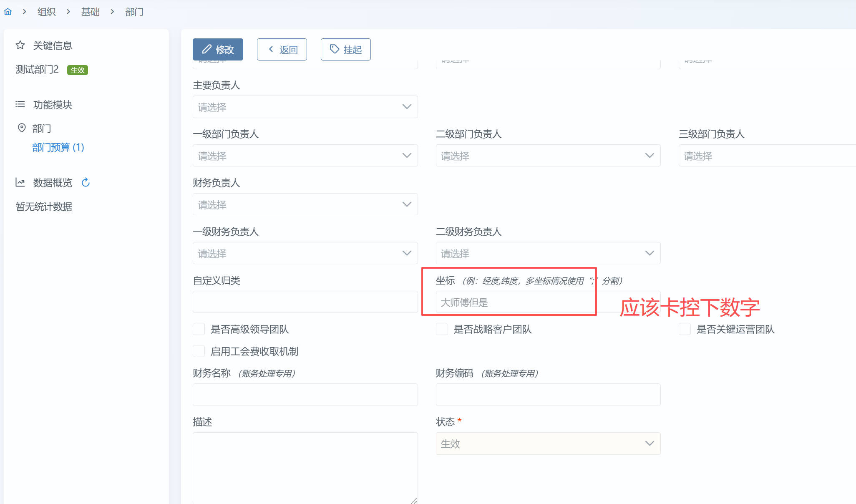Check the 是否高级领导团队 checkbox
The image size is (856, 504).
click(x=199, y=329)
